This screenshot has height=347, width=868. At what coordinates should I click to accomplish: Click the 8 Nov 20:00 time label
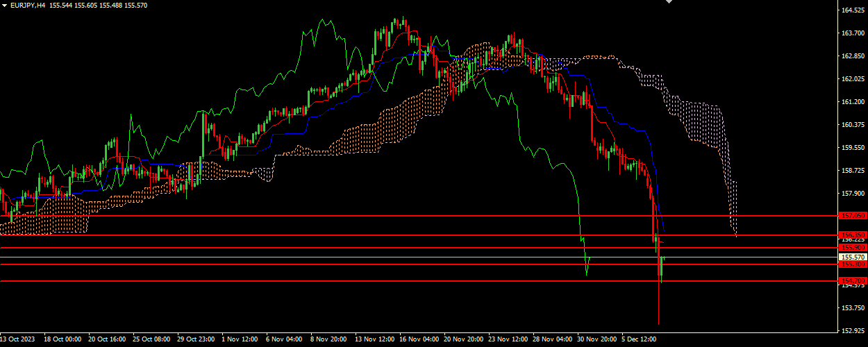point(328,340)
